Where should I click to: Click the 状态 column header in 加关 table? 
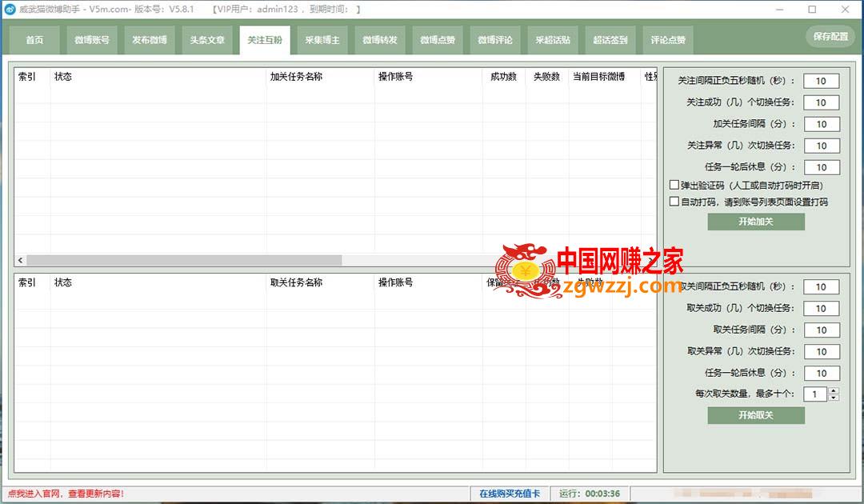tap(63, 77)
